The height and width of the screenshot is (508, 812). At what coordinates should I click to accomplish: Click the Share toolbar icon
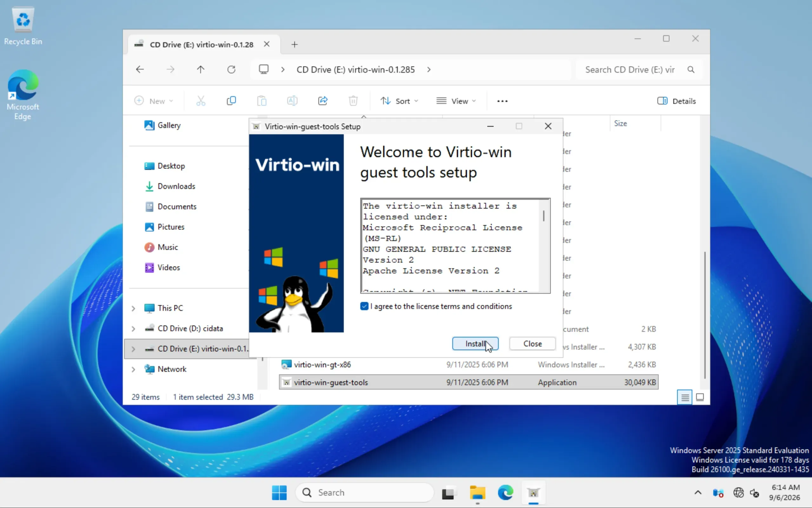(323, 101)
